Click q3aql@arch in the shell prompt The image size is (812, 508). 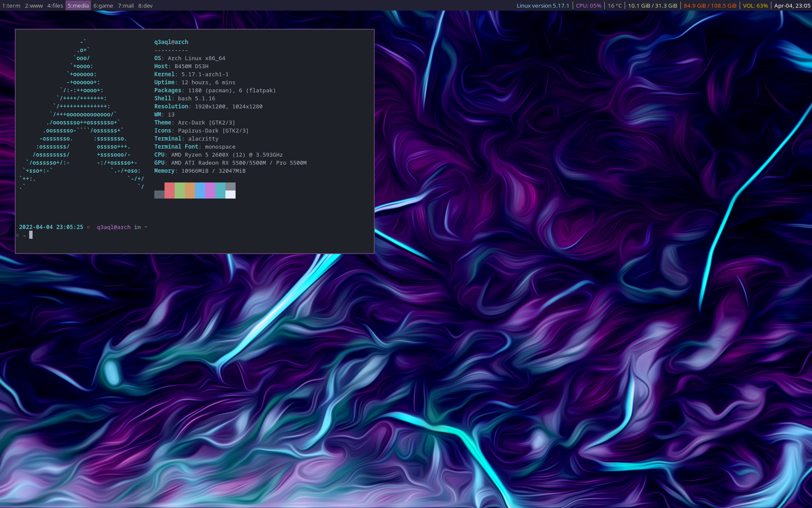pyautogui.click(x=114, y=227)
